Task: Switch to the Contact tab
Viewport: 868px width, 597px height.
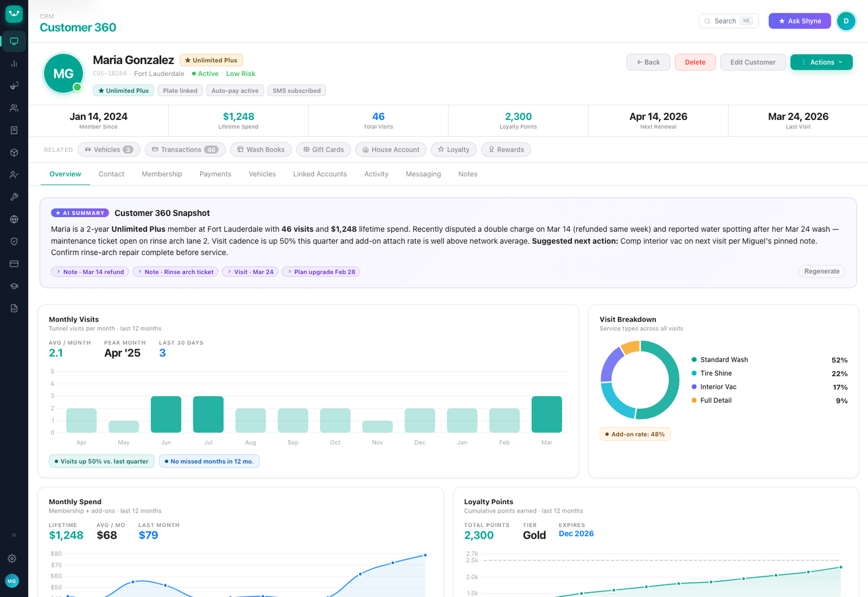Action: tap(112, 174)
